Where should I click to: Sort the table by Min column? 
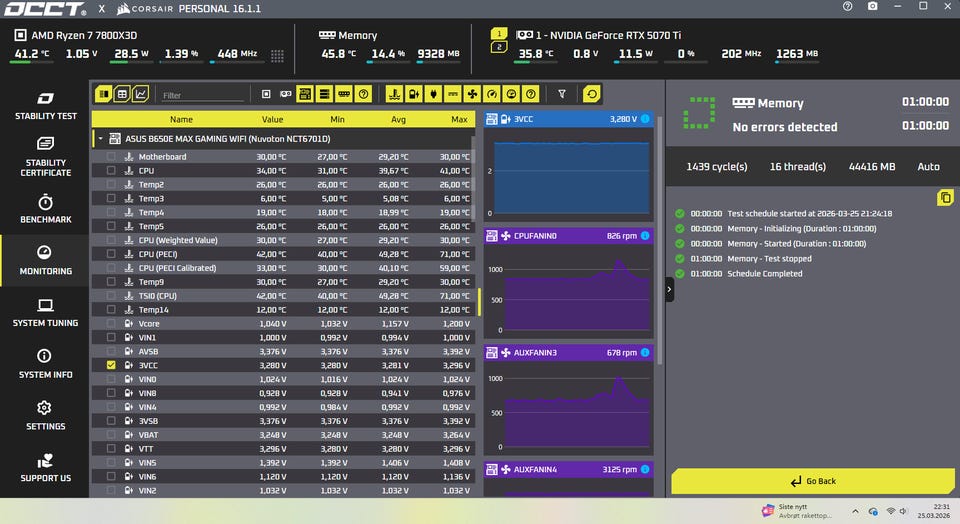(337, 119)
